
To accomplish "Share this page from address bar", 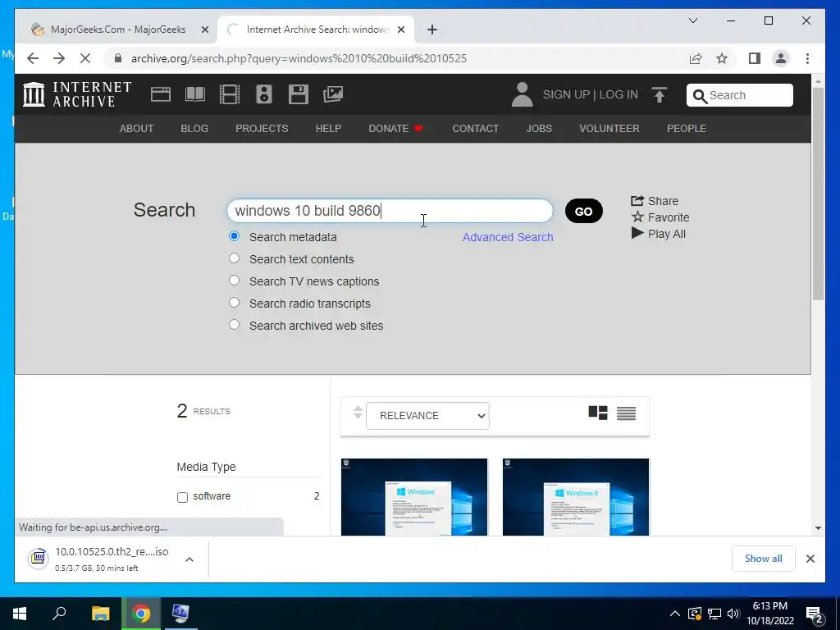I will click(696, 58).
